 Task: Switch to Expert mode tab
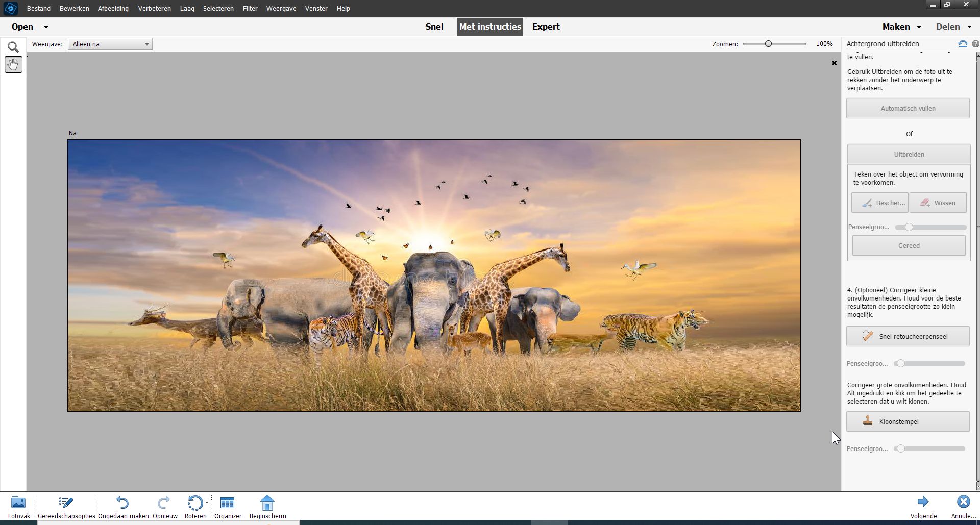tap(546, 27)
